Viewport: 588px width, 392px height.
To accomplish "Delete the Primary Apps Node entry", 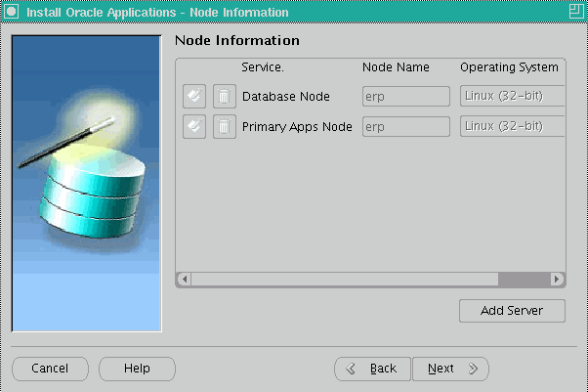I will [225, 126].
